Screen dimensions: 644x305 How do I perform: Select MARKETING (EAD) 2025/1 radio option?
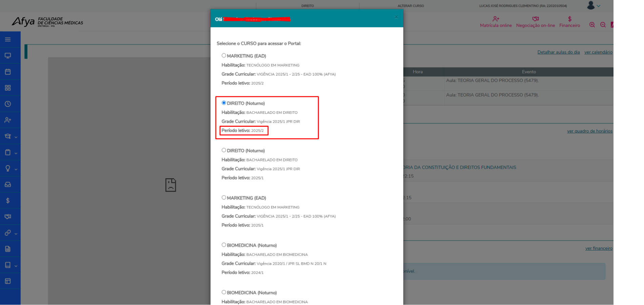(x=224, y=198)
